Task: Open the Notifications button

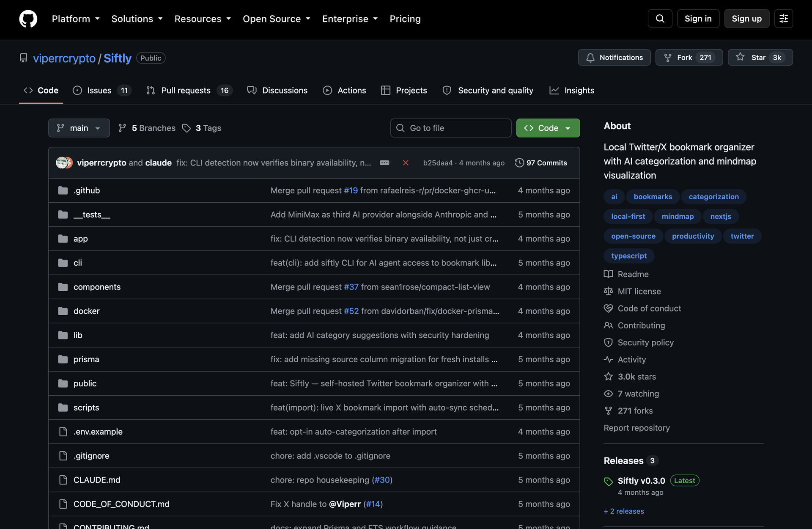Action: coord(614,58)
